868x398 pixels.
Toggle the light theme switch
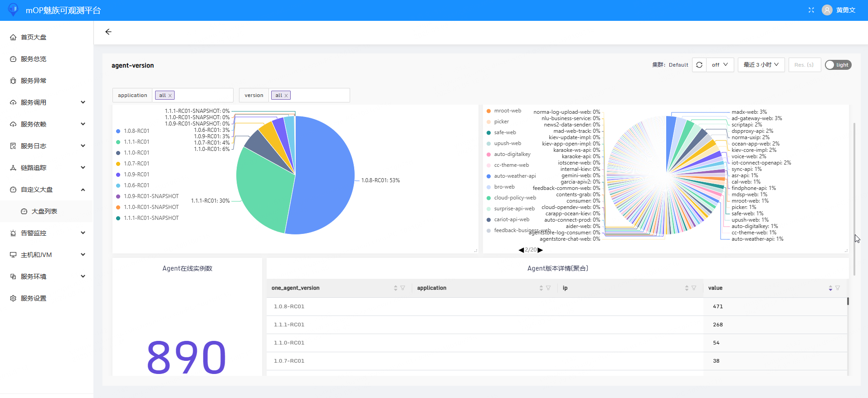(x=838, y=65)
